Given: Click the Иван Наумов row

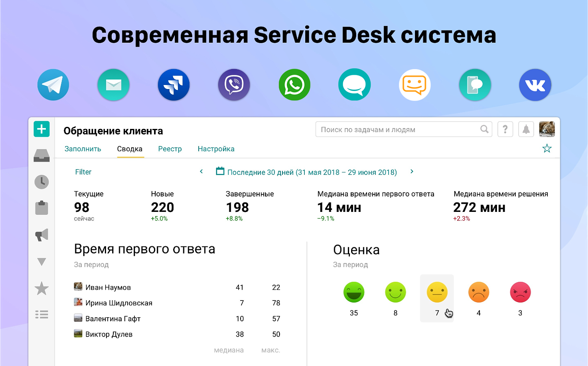Looking at the screenshot, I should pyautogui.click(x=177, y=287).
